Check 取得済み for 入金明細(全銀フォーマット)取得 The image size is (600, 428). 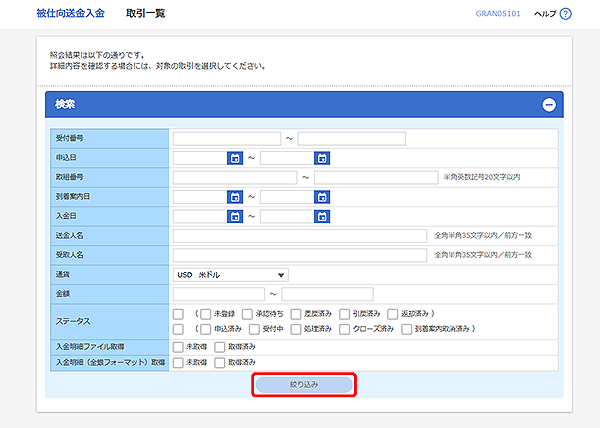[x=220, y=363]
